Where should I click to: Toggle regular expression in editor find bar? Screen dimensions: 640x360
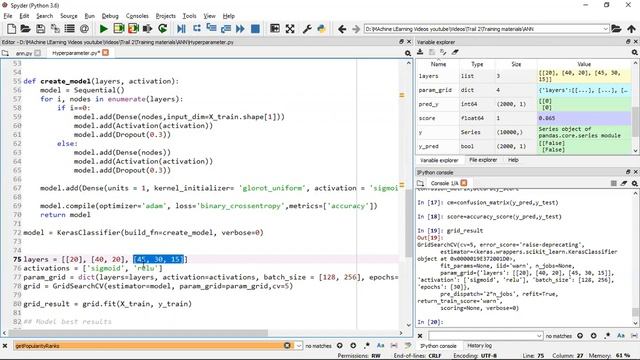[x=367, y=346]
